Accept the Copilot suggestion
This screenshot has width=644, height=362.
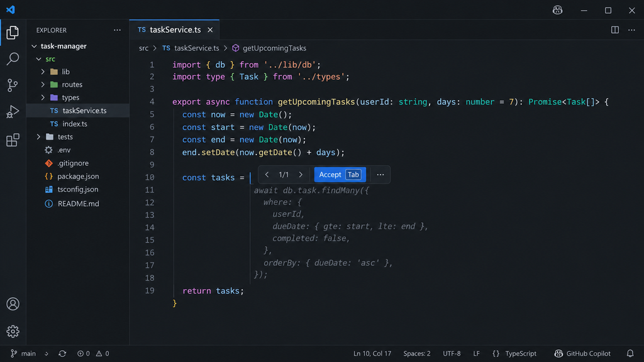[340, 175]
